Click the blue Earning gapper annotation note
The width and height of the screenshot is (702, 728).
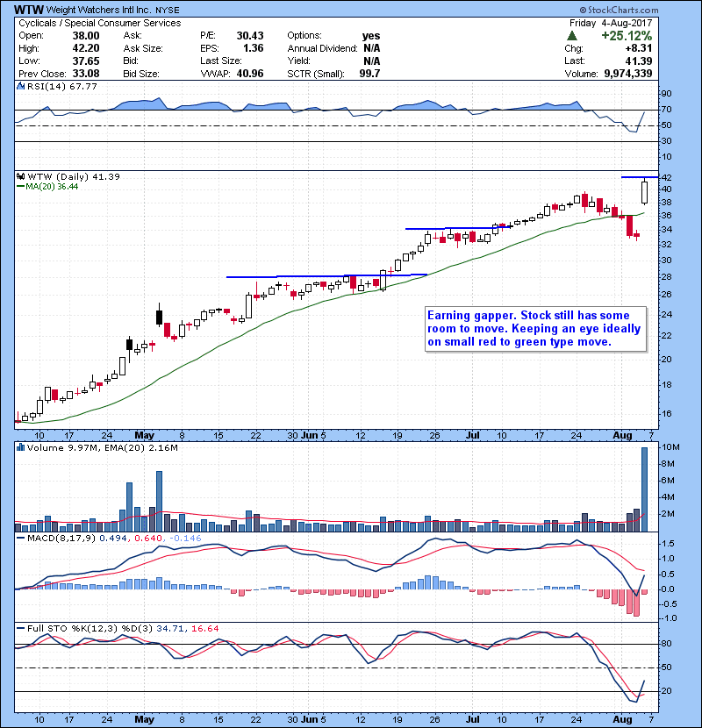(535, 329)
